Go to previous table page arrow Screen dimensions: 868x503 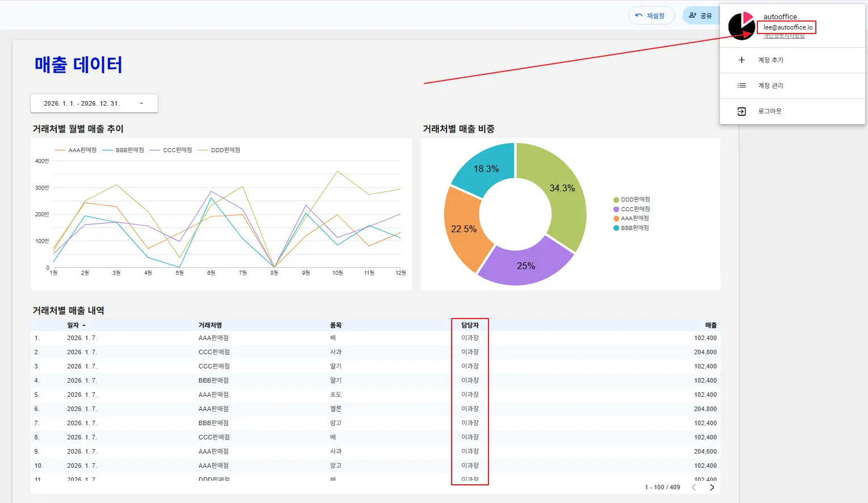694,487
